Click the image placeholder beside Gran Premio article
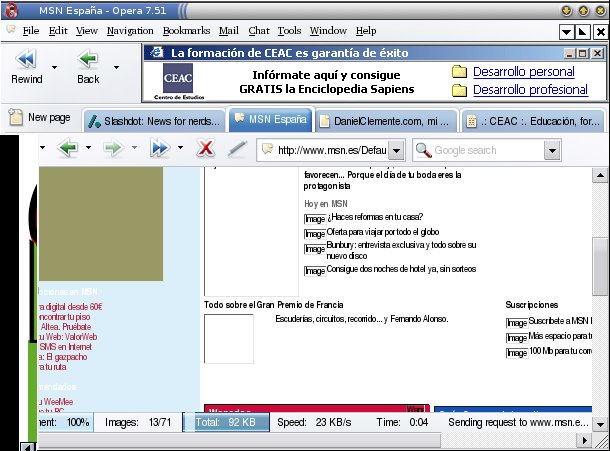The image size is (610, 451). coord(229,339)
